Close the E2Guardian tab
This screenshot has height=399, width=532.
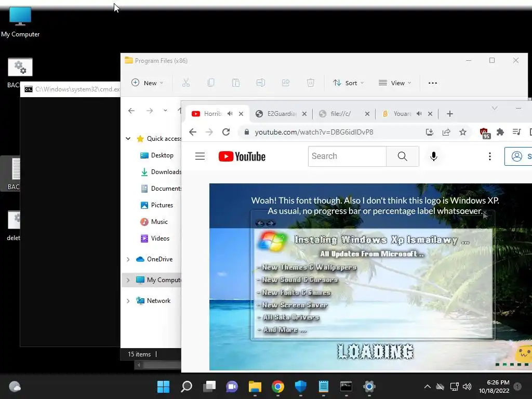tap(304, 114)
